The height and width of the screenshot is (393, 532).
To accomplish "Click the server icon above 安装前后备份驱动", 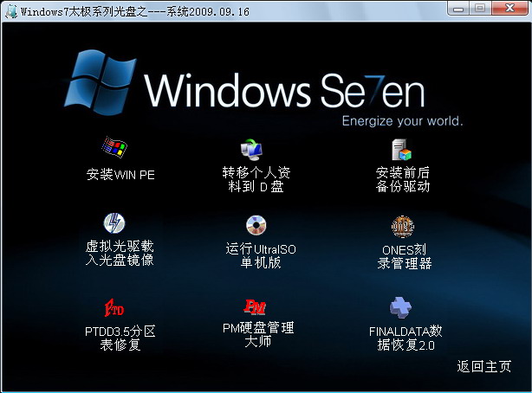I will (x=401, y=149).
